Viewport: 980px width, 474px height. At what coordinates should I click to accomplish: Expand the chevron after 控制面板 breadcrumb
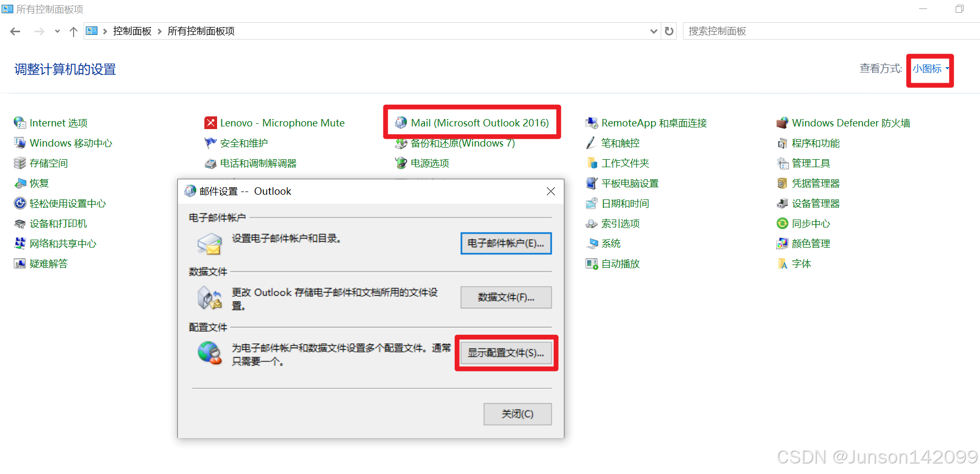click(159, 31)
